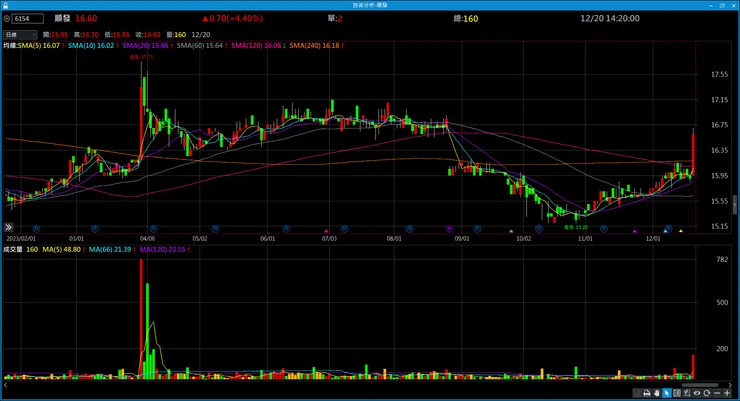Click the purple triangle marker after 11/01
Screen dimensions: 740x401
[x=634, y=231]
